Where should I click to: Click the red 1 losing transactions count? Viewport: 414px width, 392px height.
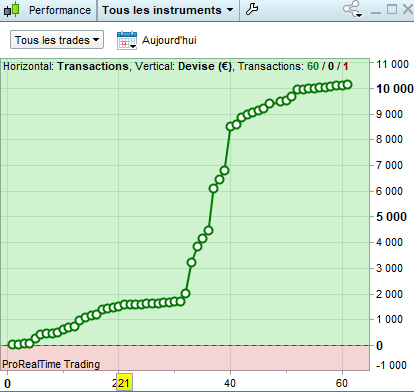coord(346,66)
